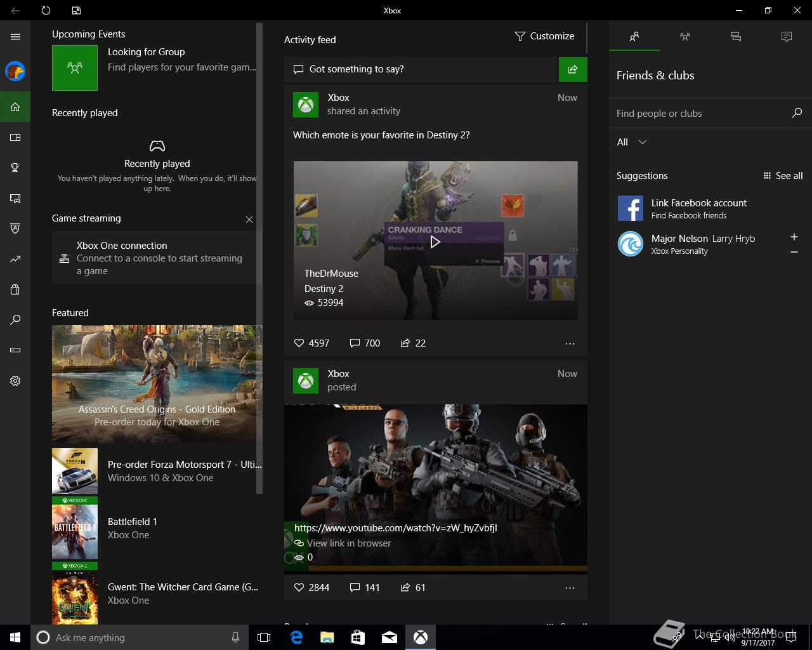Click the picture-in-picture icon in title bar

click(76, 10)
